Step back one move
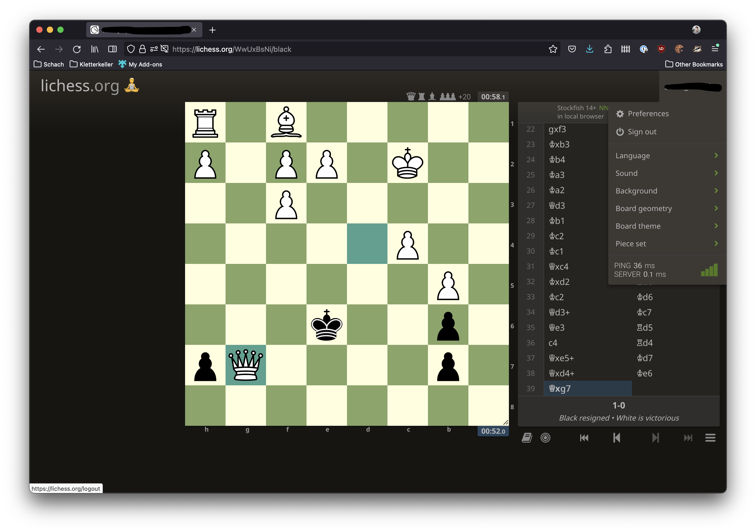The width and height of the screenshot is (756, 532). (x=617, y=438)
